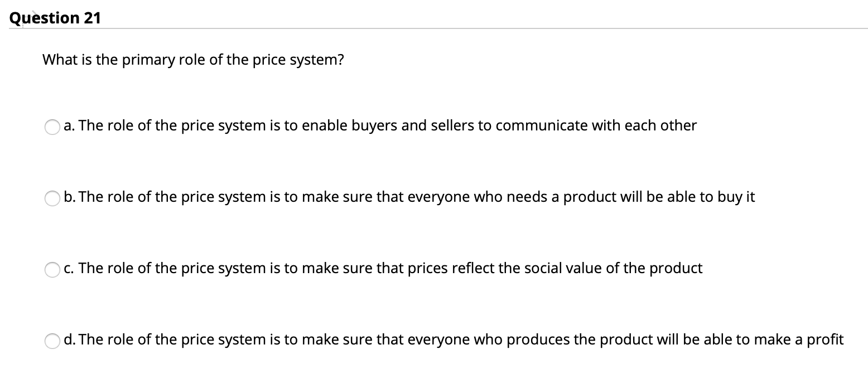Click the divider line under Question 21
The image size is (868, 369).
[x=434, y=28]
